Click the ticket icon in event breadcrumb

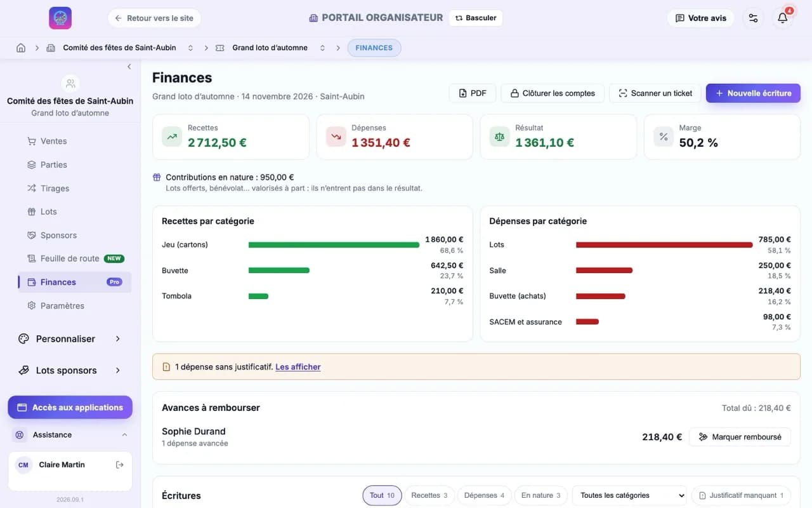220,48
